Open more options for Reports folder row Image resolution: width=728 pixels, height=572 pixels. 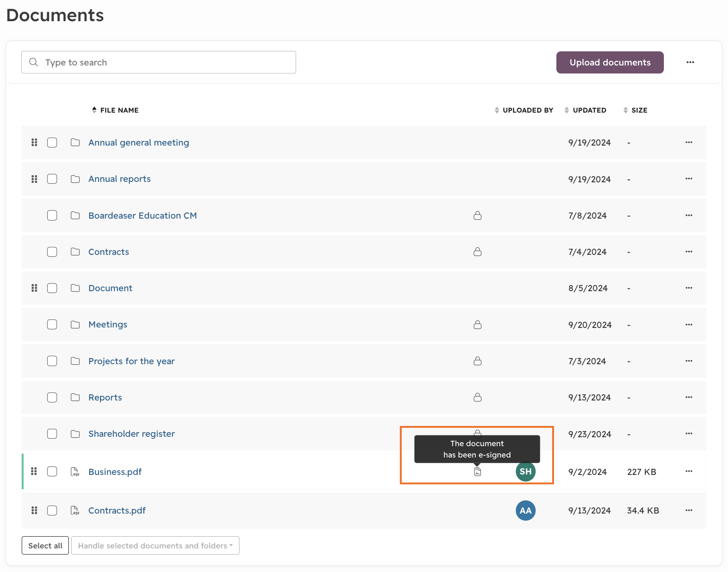point(689,397)
